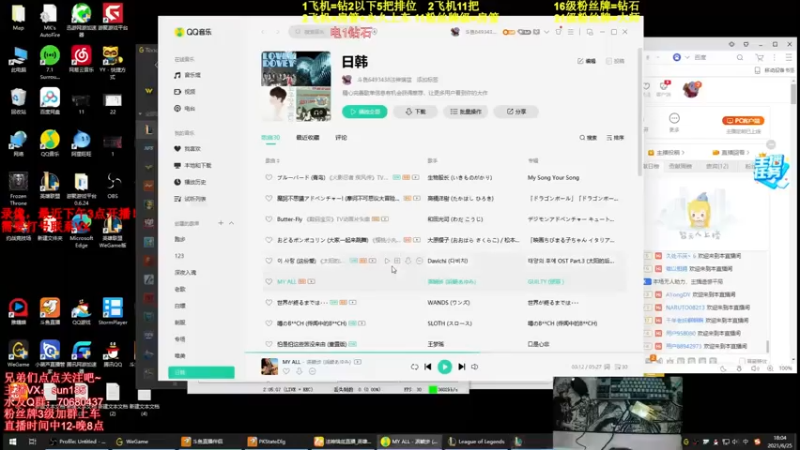The image size is (800, 450).
Task: Click the green play/pause button
Action: 444,366
